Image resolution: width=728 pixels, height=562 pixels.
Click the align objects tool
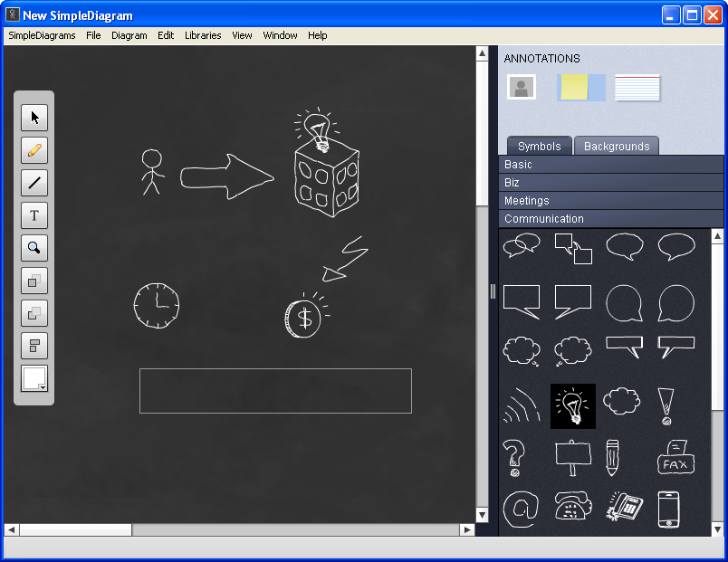(34, 346)
